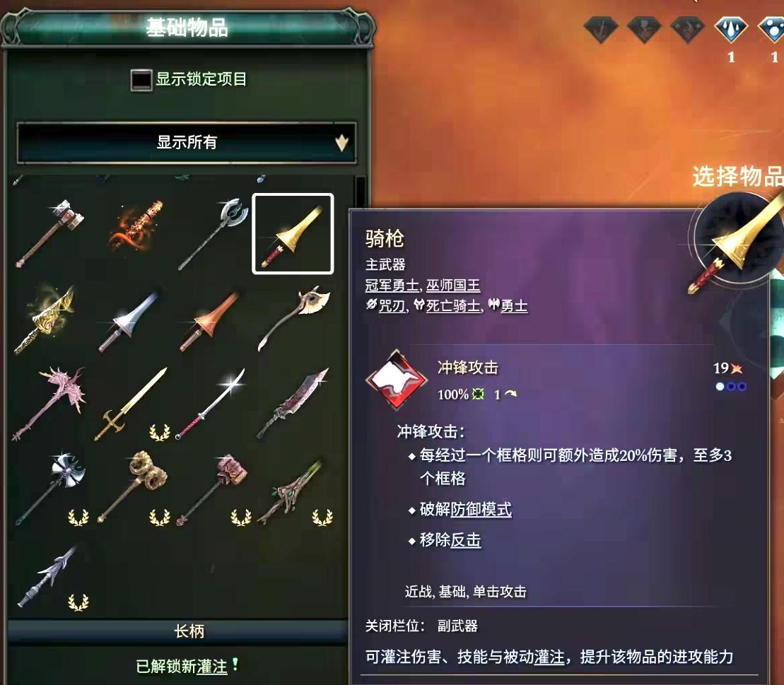Choose the red-handled katana icon
The width and height of the screenshot is (784, 685).
[211, 404]
